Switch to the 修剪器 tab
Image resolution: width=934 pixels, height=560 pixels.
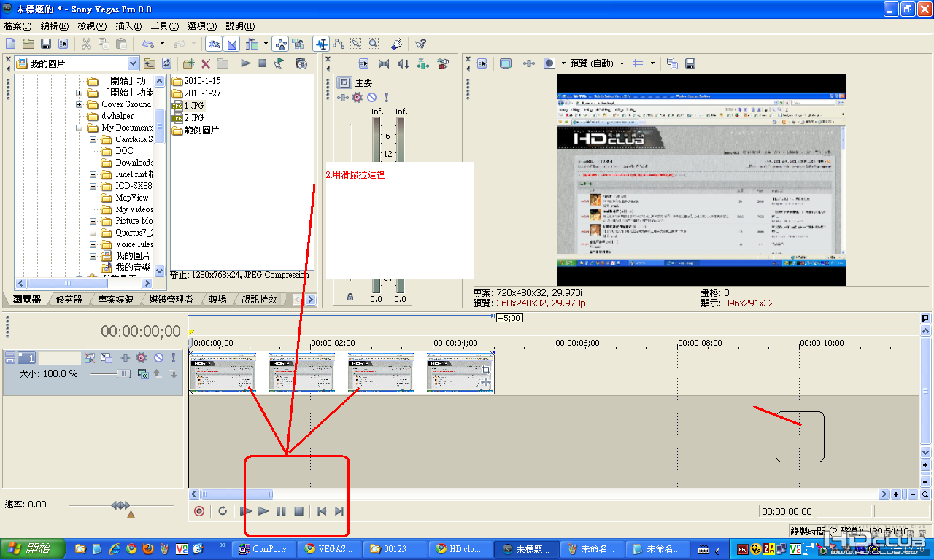pyautogui.click(x=69, y=300)
